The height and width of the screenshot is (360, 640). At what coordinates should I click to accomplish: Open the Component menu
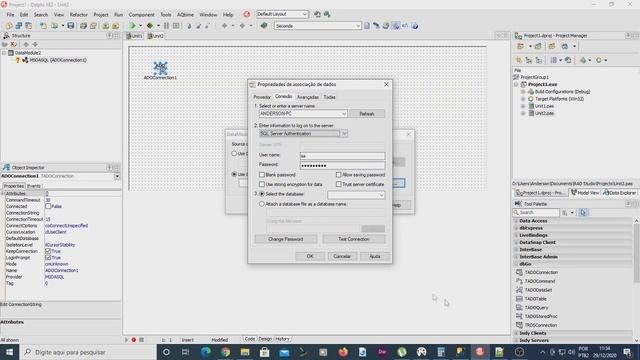coord(141,15)
